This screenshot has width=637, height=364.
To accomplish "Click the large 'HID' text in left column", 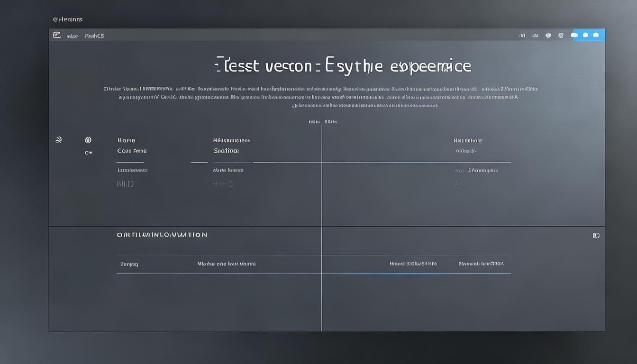I will tap(125, 184).
